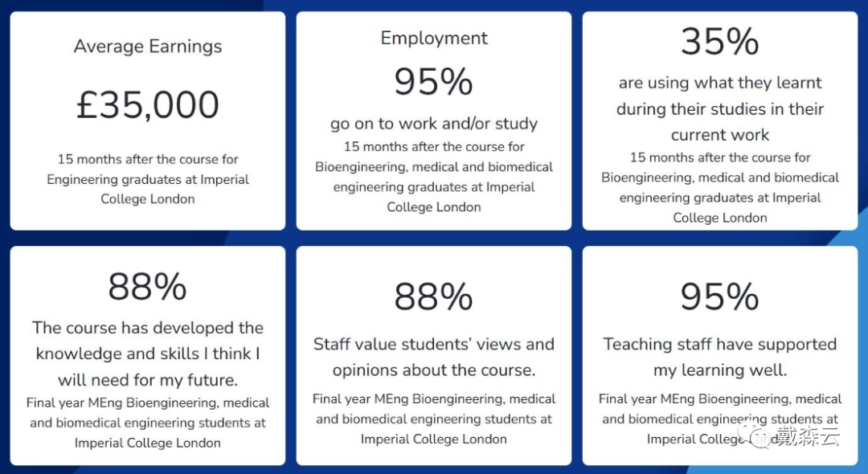Viewport: 868px width, 474px height.
Task: Select 'are using what they learnt' text
Action: 719,83
